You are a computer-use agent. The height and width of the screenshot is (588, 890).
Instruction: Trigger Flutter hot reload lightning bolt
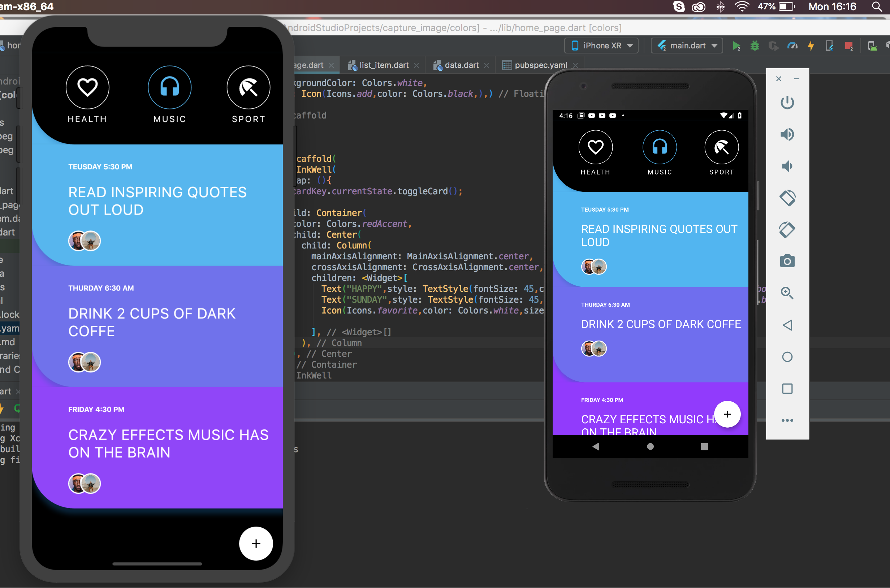tap(811, 46)
